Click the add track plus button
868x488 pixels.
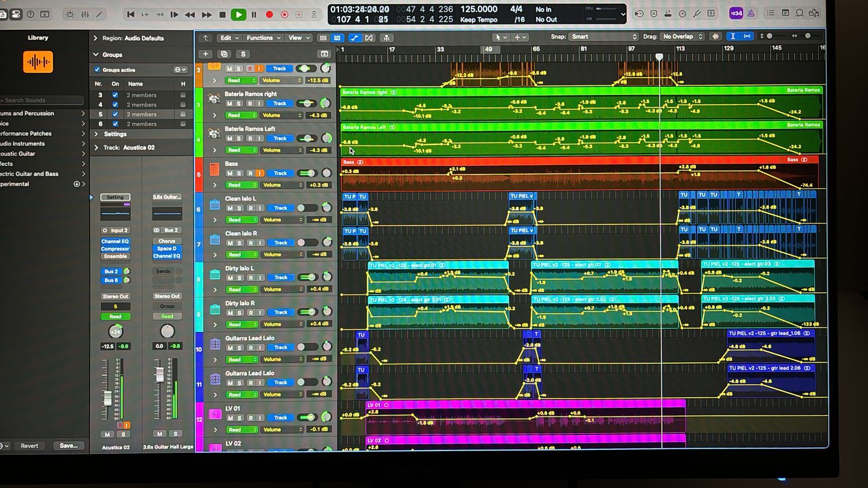[x=206, y=54]
